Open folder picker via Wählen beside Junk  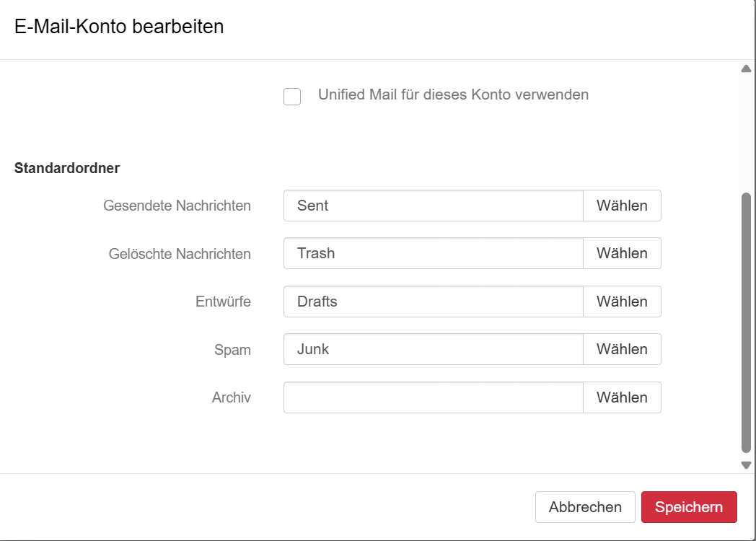click(622, 349)
